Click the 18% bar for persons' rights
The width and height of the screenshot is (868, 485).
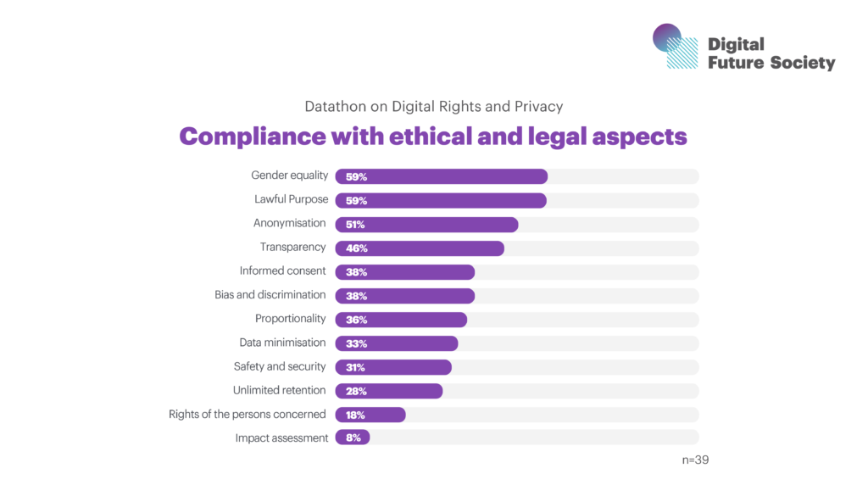370,415
